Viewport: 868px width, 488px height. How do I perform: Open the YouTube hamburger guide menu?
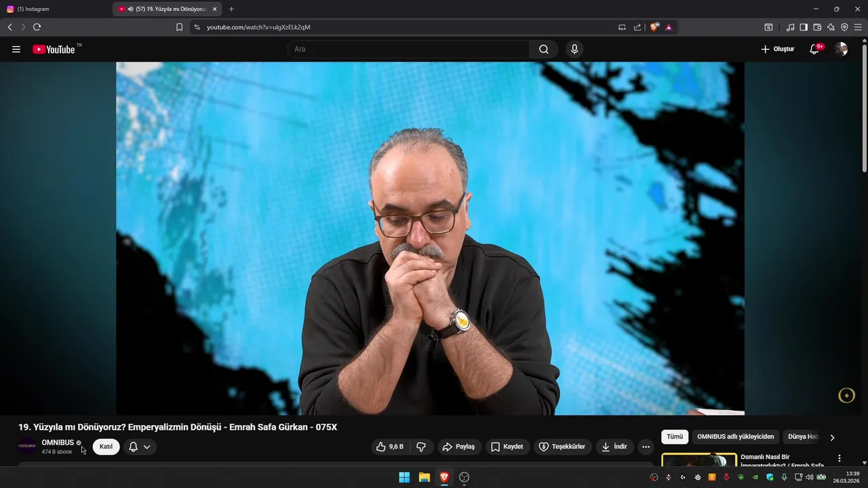pos(16,49)
